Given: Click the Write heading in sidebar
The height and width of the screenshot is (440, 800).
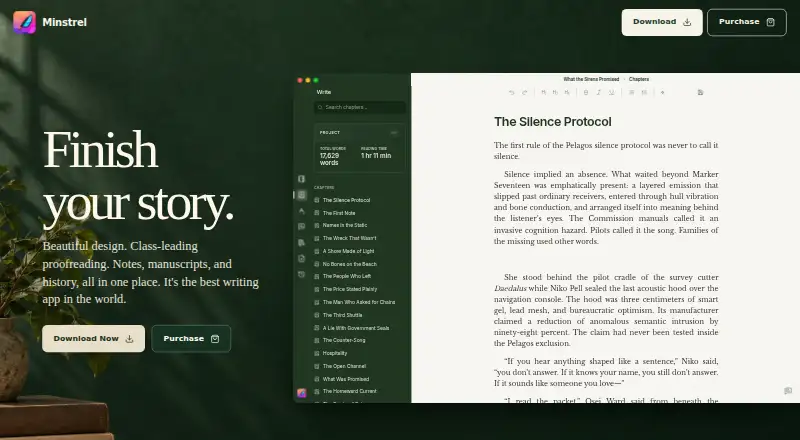Looking at the screenshot, I should 324,92.
